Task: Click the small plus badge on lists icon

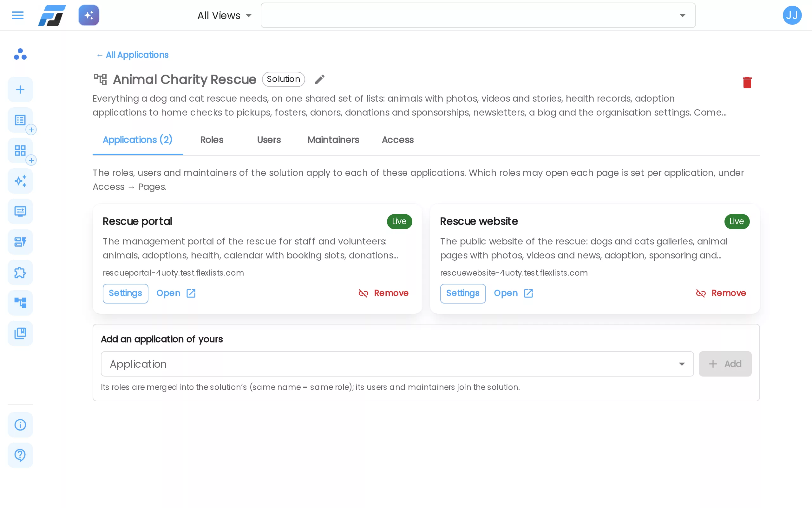Action: (x=31, y=130)
